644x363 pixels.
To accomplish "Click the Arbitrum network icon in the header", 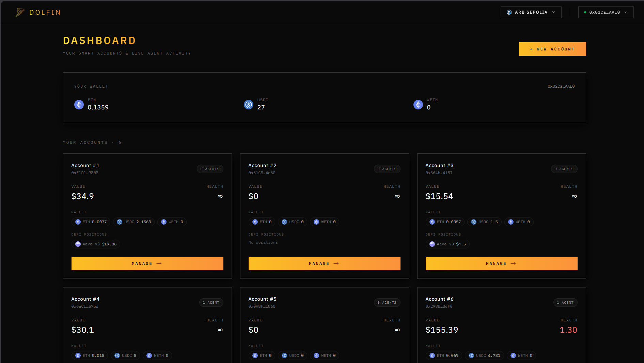I will pos(509,12).
